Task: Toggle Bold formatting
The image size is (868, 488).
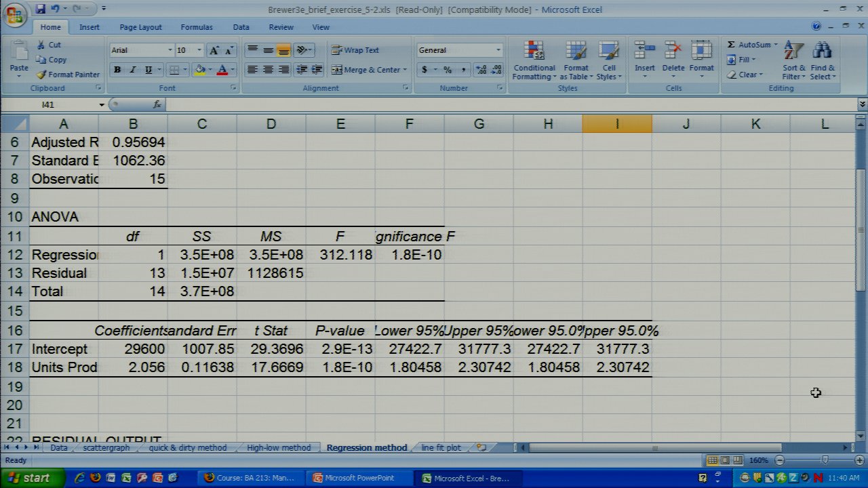Action: [x=117, y=70]
